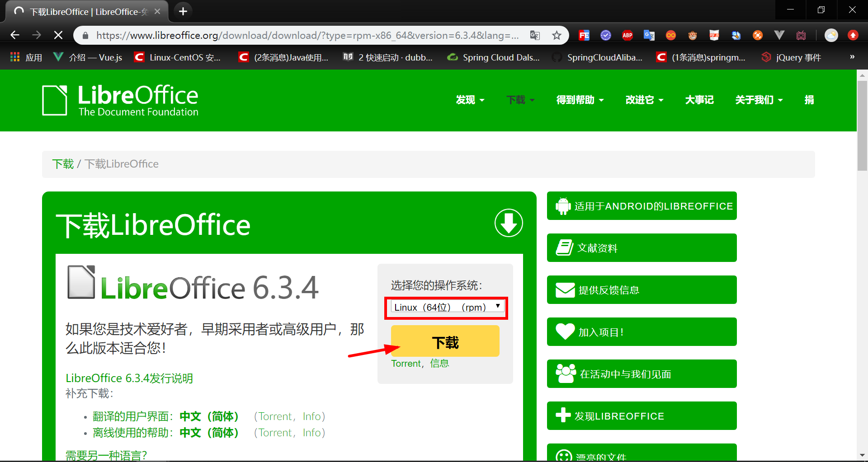
Task: Click the red update arrow icon
Action: click(853, 35)
